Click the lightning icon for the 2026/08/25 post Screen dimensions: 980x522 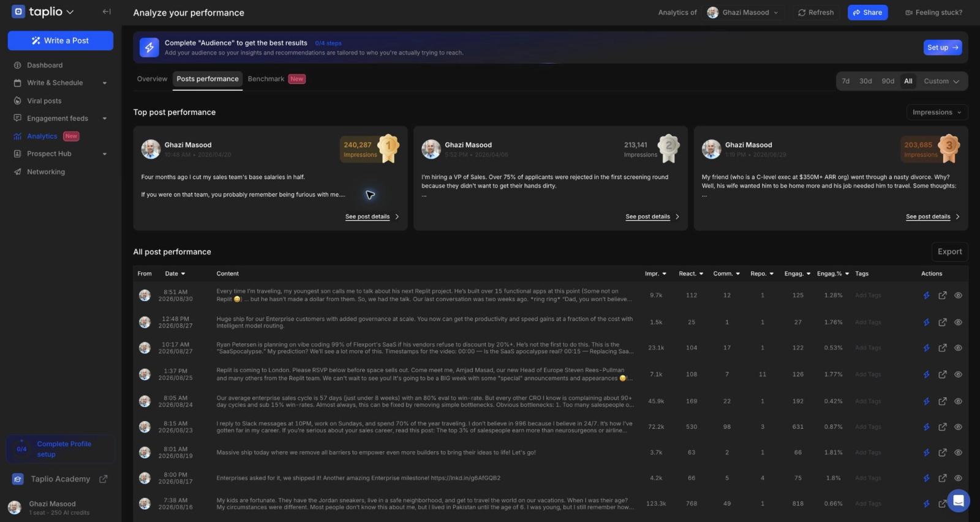[x=926, y=375]
